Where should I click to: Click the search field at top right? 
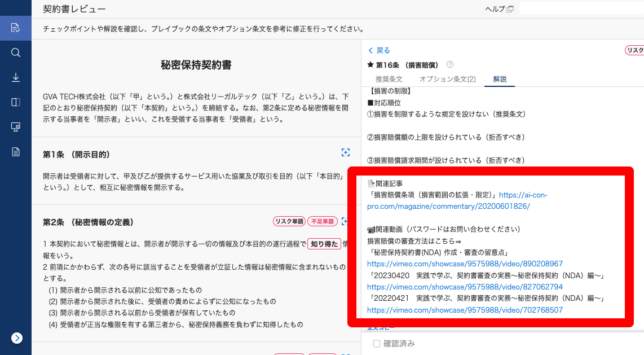[581, 8]
